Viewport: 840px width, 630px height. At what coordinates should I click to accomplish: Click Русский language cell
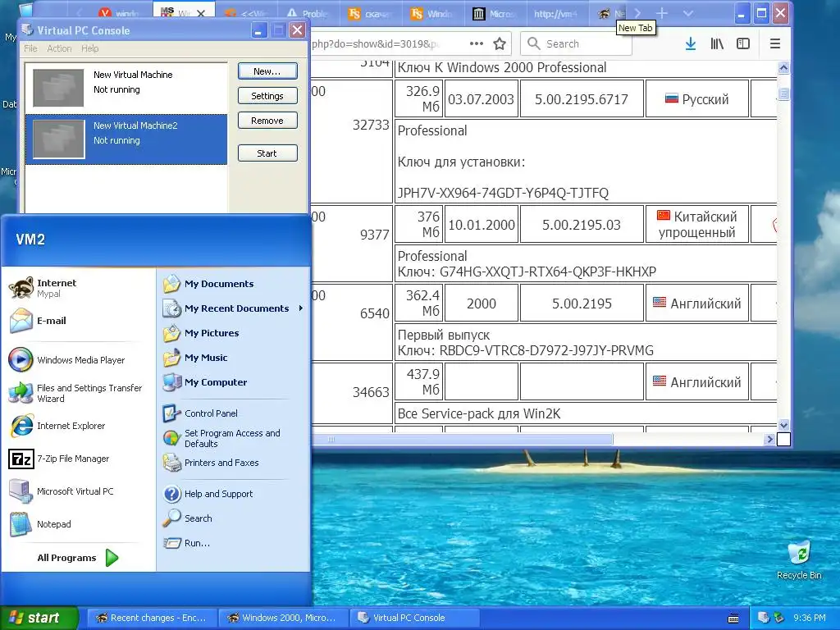[x=697, y=99]
